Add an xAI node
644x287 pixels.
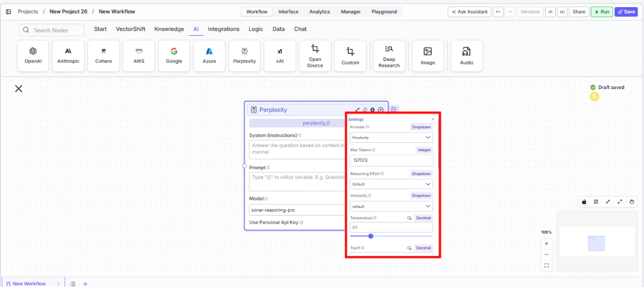280,56
